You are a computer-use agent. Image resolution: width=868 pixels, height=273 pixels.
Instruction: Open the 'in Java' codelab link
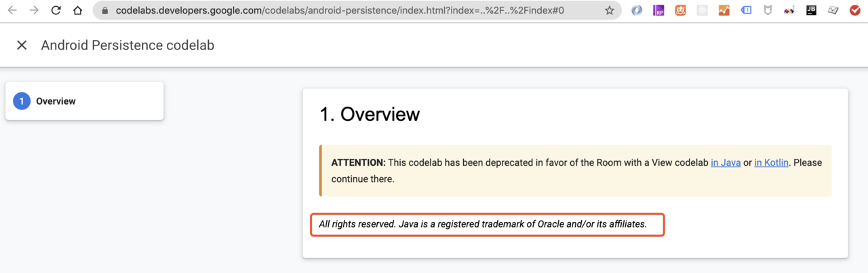[726, 163]
